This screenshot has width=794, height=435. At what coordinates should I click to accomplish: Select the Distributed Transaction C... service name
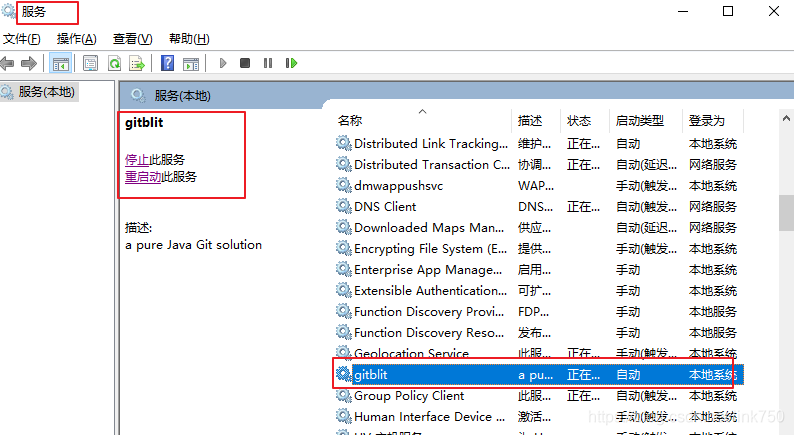(432, 165)
